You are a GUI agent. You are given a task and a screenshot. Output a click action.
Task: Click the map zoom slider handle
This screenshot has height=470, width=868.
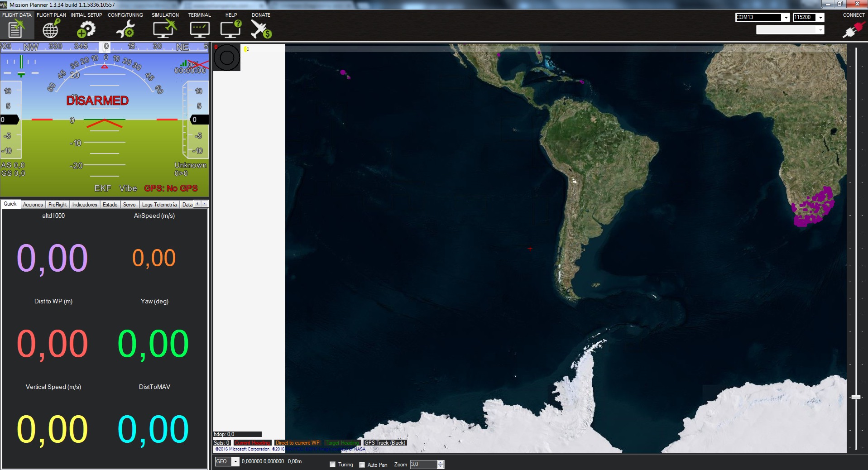coord(856,397)
